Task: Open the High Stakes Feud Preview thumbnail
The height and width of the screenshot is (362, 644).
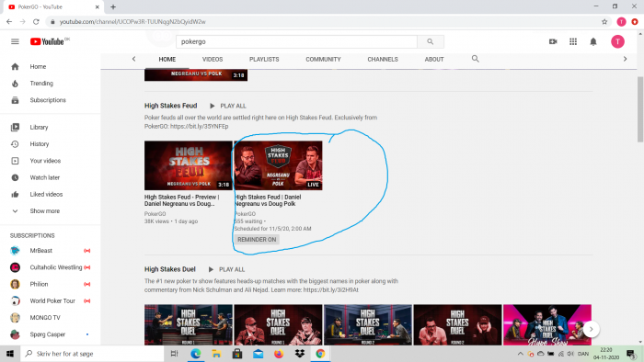Action: (188, 165)
